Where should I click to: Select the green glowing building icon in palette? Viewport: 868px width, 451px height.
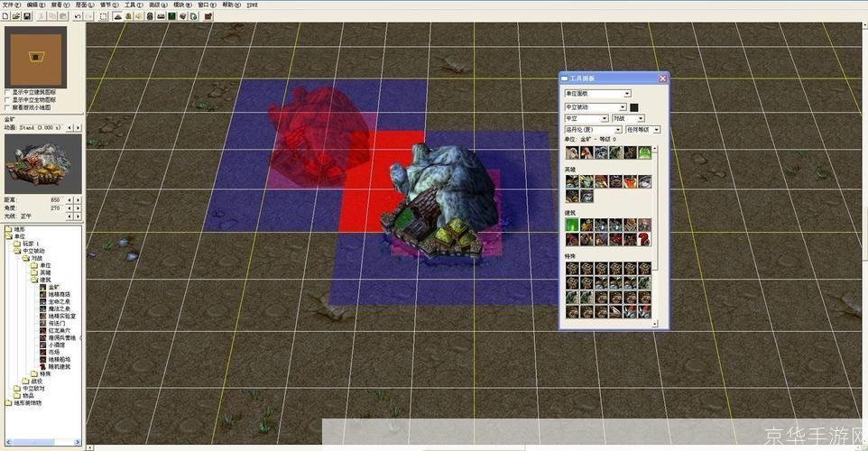(x=572, y=225)
